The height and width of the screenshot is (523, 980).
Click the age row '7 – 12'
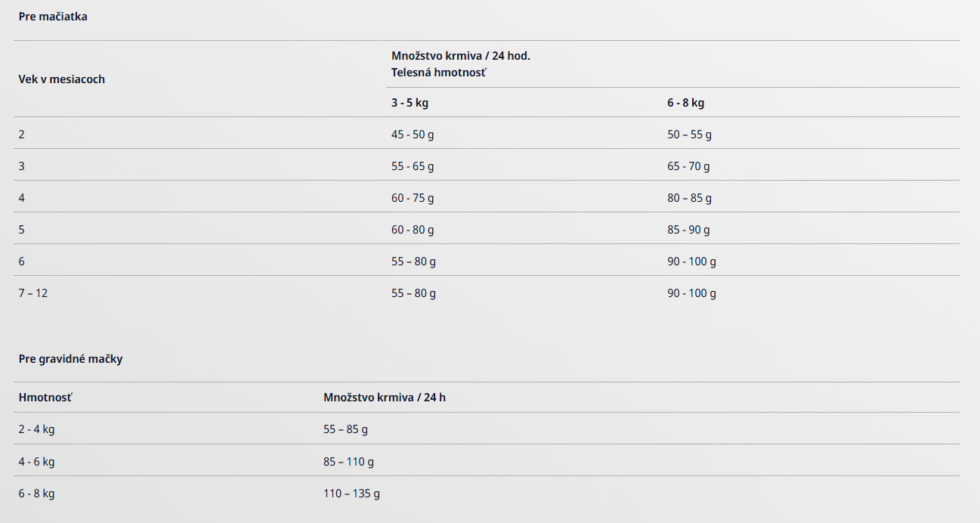[487, 293]
